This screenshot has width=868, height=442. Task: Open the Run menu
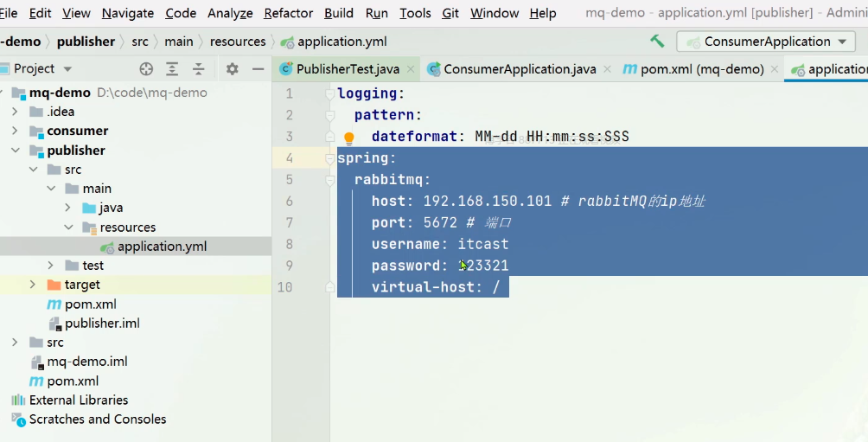[376, 13]
